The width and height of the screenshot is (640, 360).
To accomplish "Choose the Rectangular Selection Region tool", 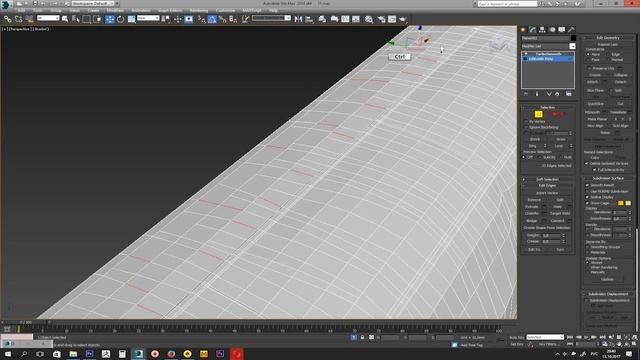I will [87, 19].
